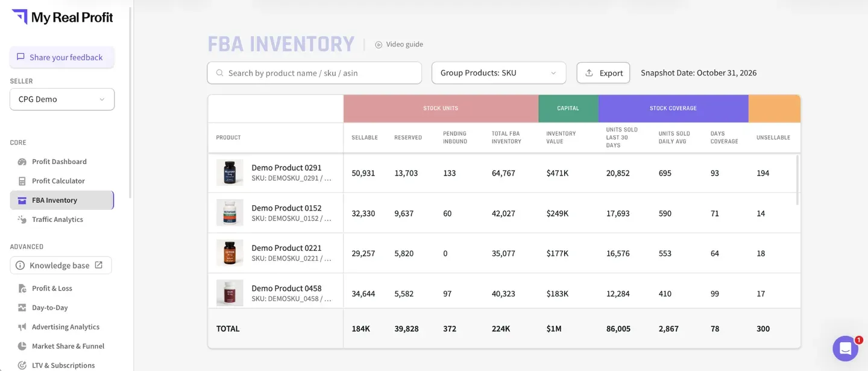868x371 pixels.
Task: Click Demo Product 0152 name
Action: point(286,208)
